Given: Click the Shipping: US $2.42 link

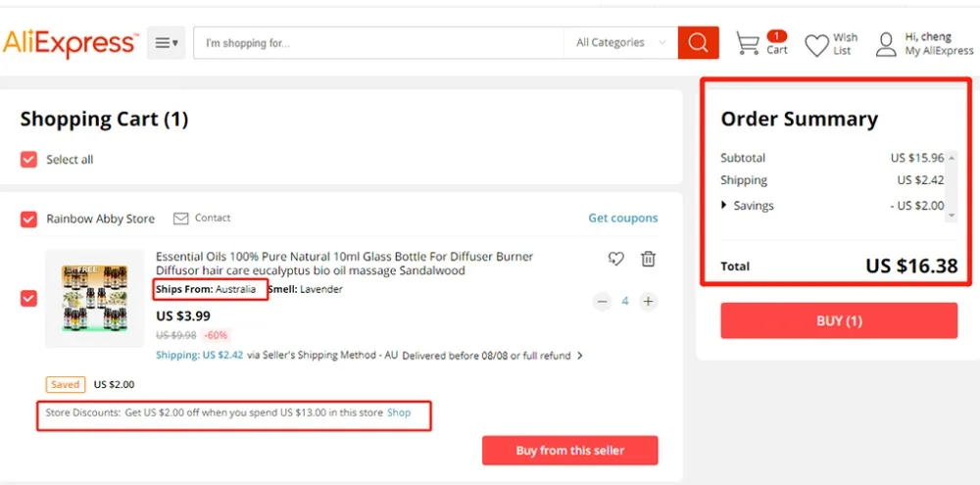Looking at the screenshot, I should (x=199, y=355).
